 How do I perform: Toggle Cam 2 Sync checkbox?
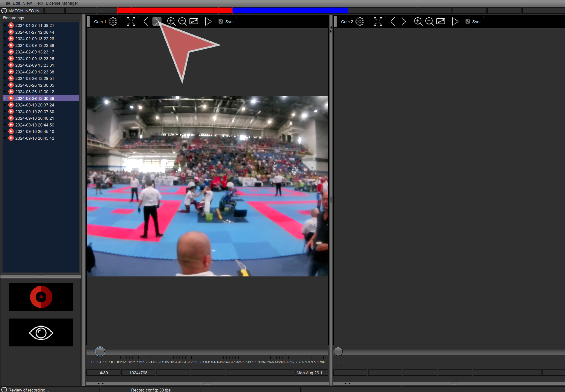[468, 22]
